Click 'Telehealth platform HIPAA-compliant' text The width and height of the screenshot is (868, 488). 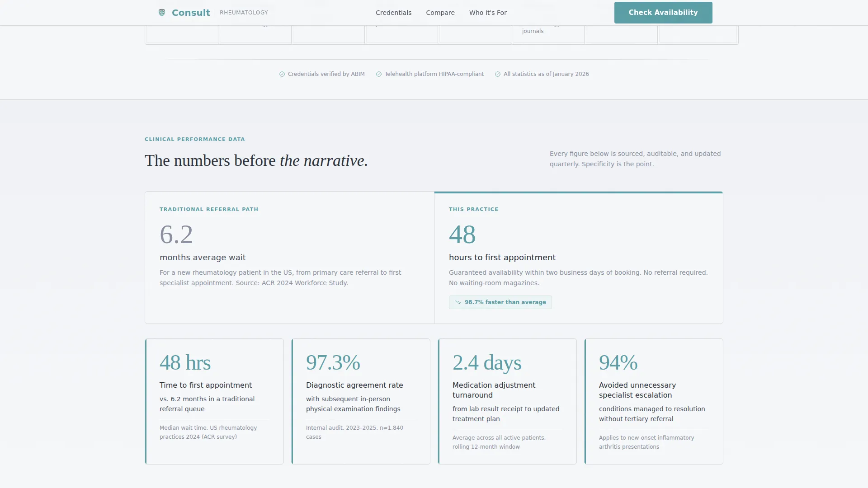click(434, 74)
